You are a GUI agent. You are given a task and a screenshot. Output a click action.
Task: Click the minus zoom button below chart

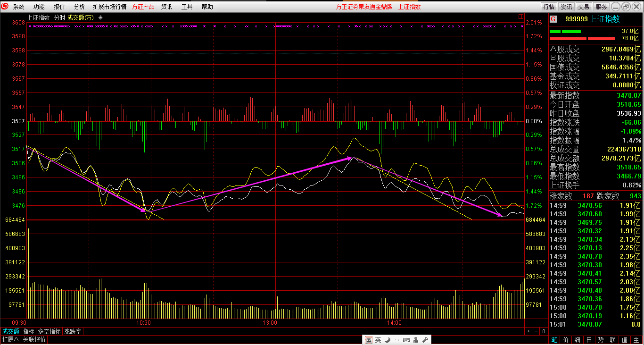click(x=536, y=331)
